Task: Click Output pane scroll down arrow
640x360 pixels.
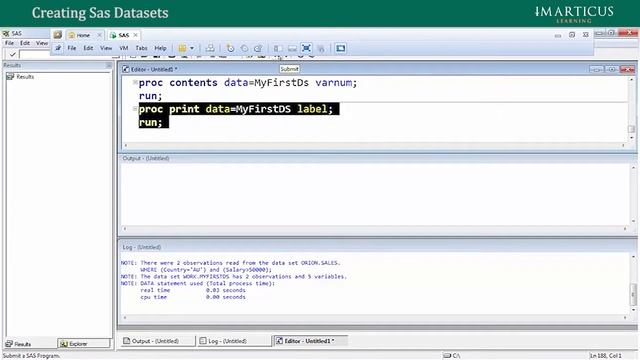Action: pyautogui.click(x=633, y=221)
